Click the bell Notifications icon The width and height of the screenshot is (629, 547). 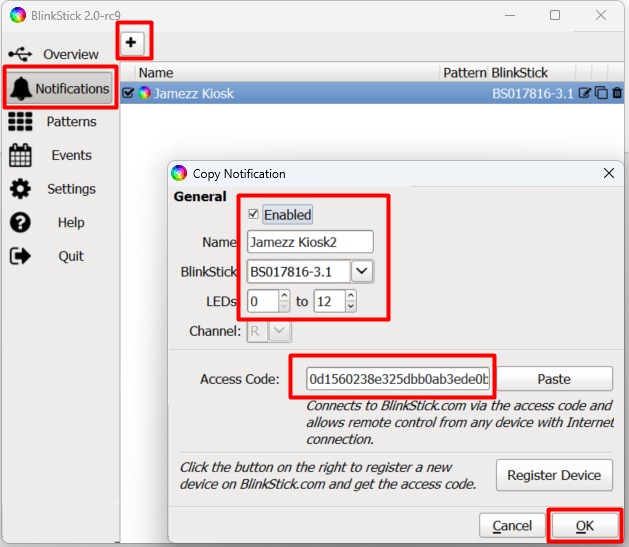20,88
